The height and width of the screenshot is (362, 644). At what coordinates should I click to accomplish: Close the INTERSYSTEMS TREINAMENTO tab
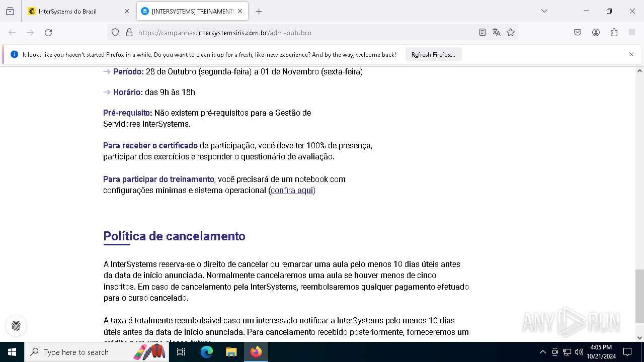click(x=240, y=11)
